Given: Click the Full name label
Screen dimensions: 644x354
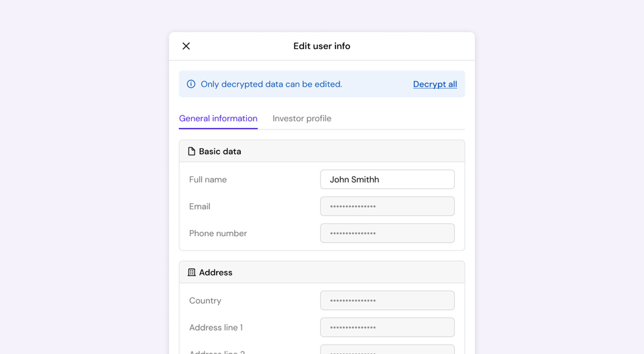Looking at the screenshot, I should point(208,180).
